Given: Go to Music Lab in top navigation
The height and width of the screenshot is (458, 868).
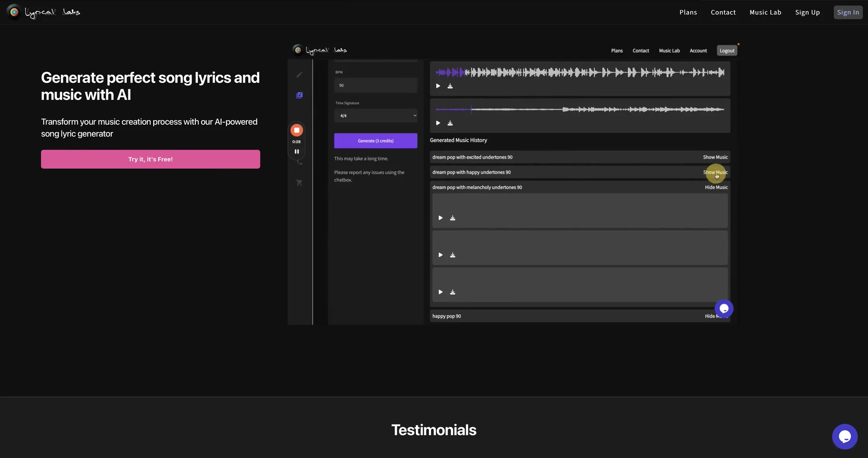Looking at the screenshot, I should (x=765, y=12).
